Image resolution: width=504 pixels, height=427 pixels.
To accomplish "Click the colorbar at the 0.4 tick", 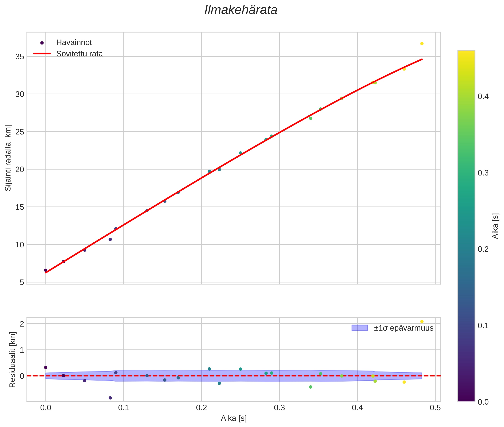I will click(466, 97).
